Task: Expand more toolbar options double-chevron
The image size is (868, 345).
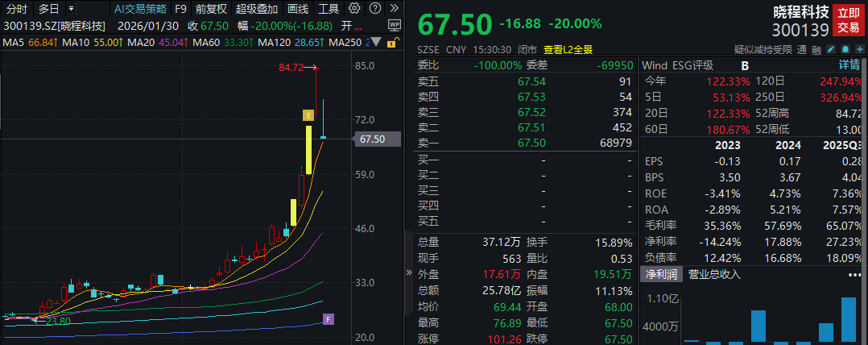Action: (395, 10)
